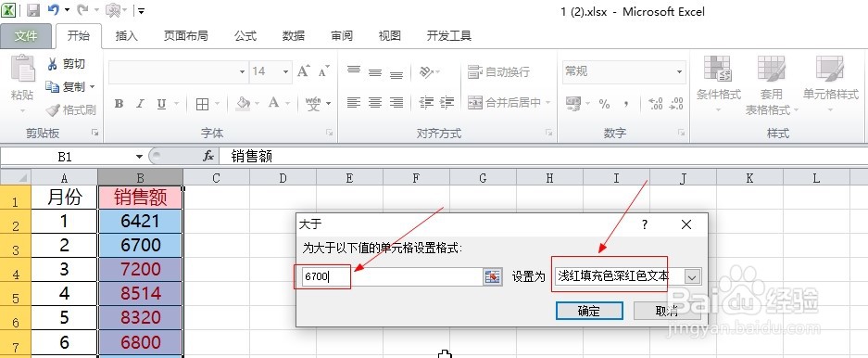Viewport: 868px width, 358px height.
Task: Click the font color A icon
Action: coord(273,104)
